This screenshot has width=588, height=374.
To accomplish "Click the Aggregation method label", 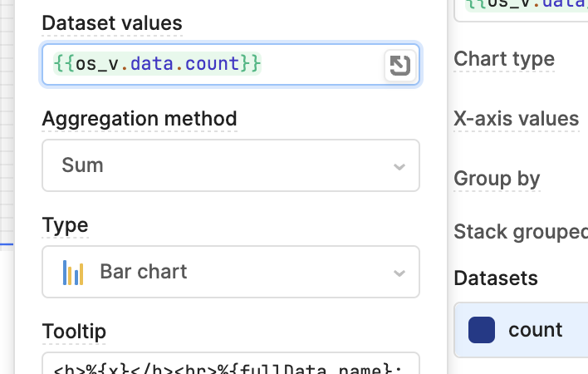I will point(140,119).
